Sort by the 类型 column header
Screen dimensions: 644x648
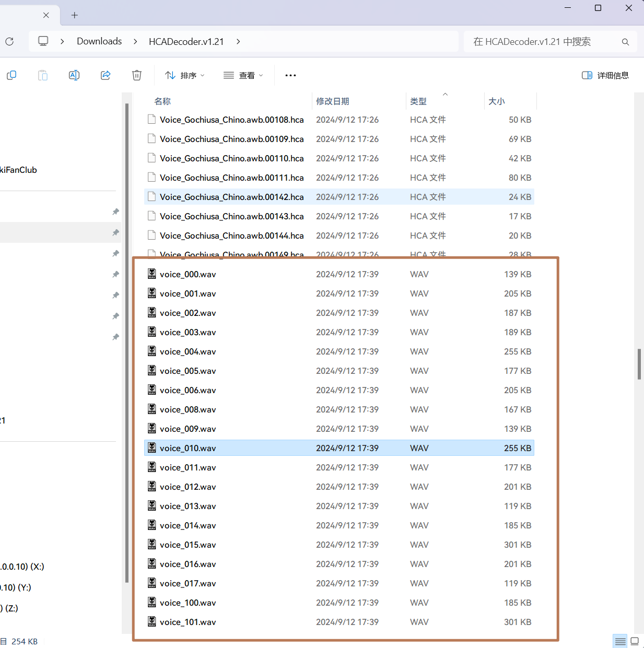(x=418, y=101)
